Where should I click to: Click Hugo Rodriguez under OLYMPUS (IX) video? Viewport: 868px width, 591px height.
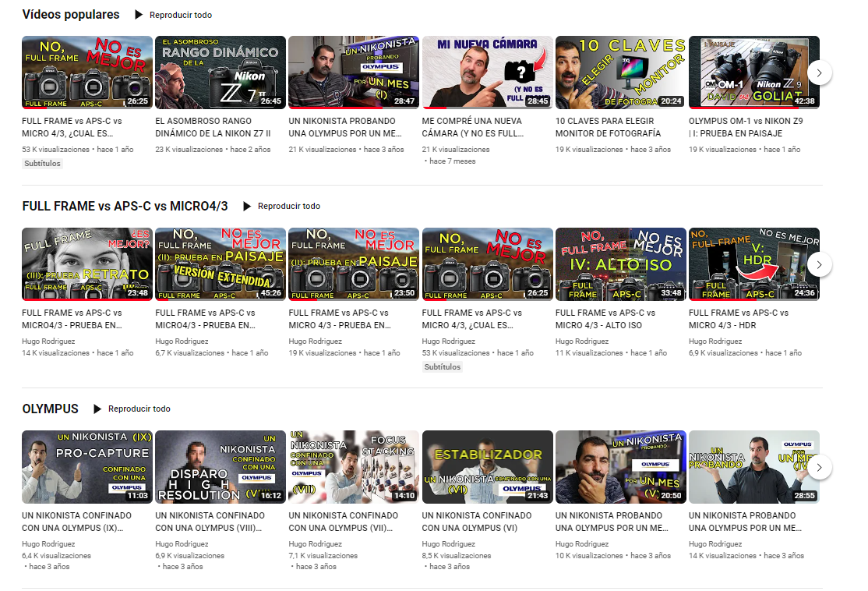click(49, 544)
